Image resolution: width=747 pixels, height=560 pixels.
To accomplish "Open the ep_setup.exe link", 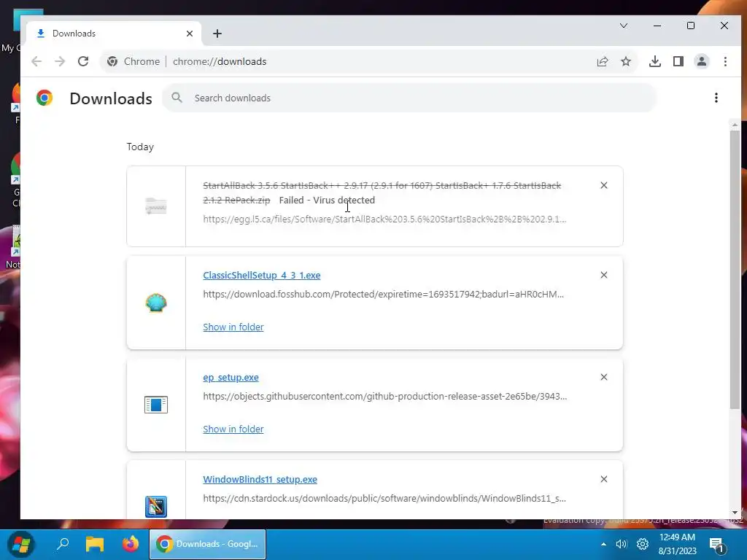I will [231, 377].
